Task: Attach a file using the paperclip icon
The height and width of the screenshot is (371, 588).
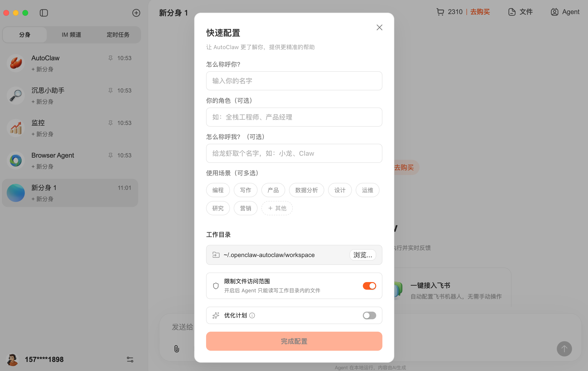Action: [176, 349]
